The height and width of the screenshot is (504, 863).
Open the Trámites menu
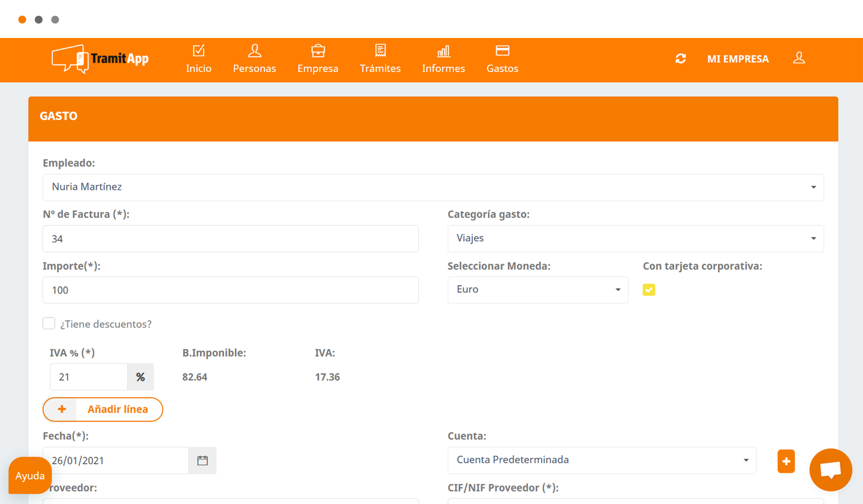click(380, 59)
